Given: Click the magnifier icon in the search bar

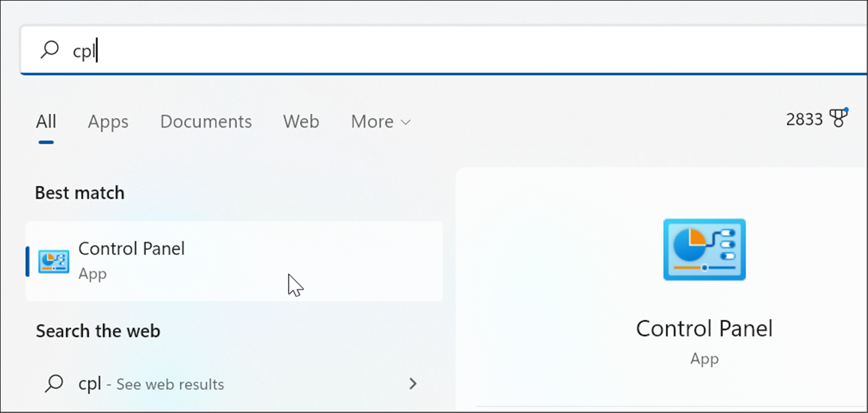Looking at the screenshot, I should click(50, 49).
